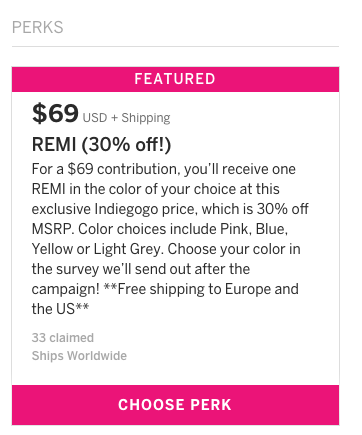This screenshot has height=435, width=362.
Task: Click the 'Yellow or Light Grey' text
Action: [97, 249]
